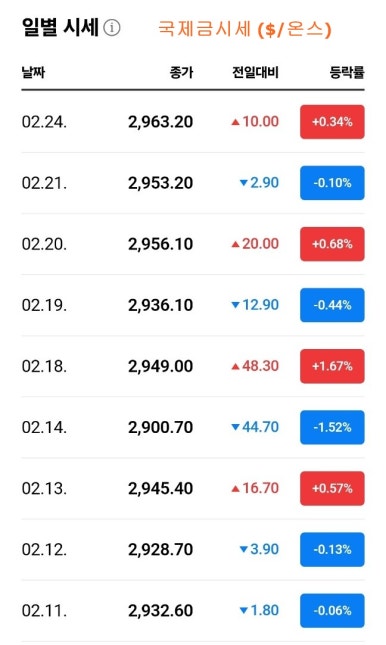Select the red +0.34% badge

pyautogui.click(x=332, y=122)
